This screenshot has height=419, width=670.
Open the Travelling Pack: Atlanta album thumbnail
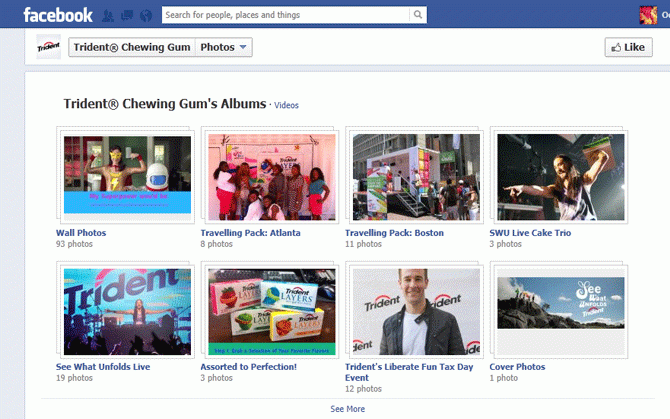tap(272, 177)
